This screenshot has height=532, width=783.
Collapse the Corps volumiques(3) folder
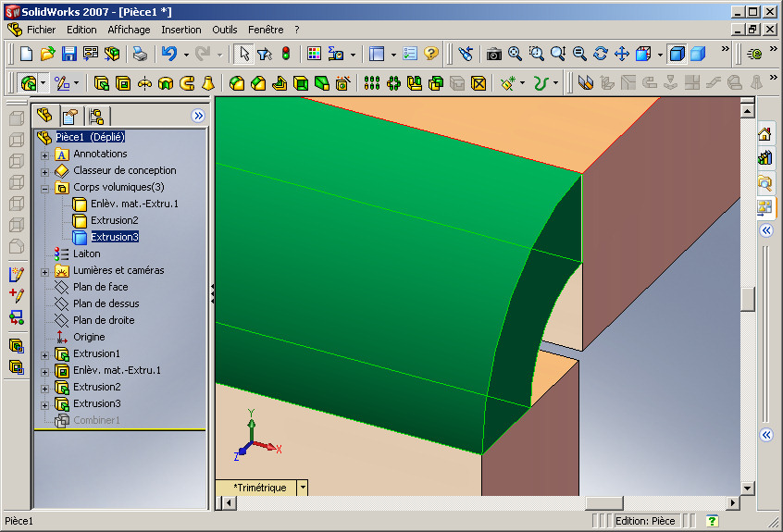[44, 189]
